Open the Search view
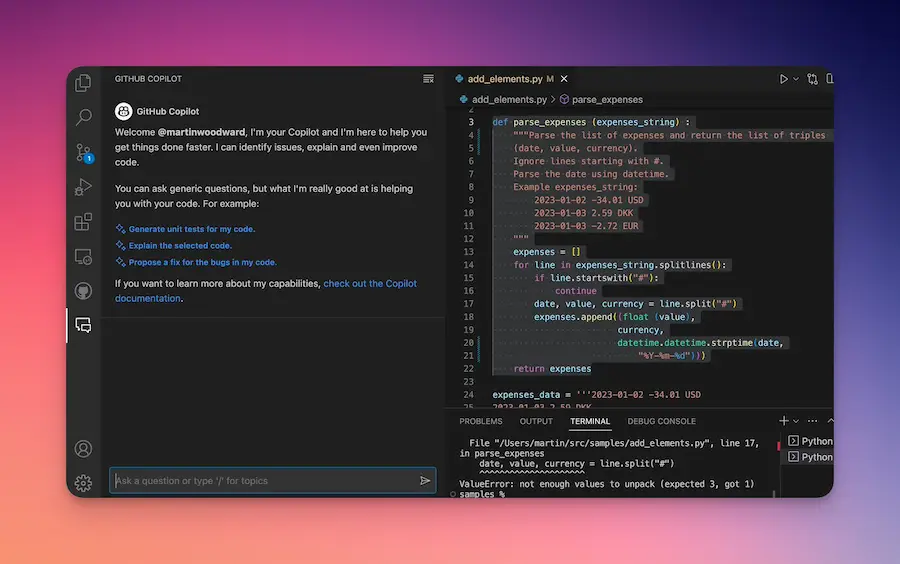The height and width of the screenshot is (564, 900). 83,117
